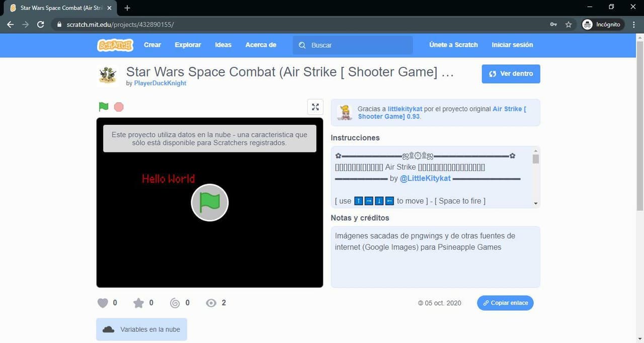
Task: Love the project with heart icon
Action: [x=103, y=303]
